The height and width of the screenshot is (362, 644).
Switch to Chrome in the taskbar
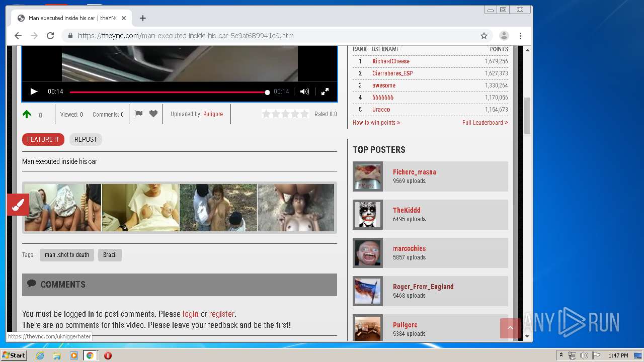90,355
